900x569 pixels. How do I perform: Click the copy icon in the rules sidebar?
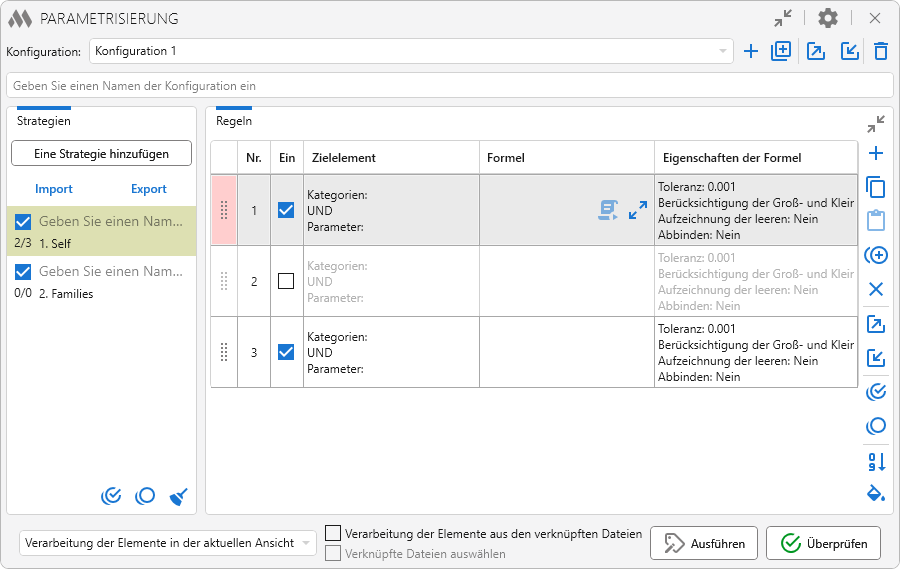click(x=876, y=187)
